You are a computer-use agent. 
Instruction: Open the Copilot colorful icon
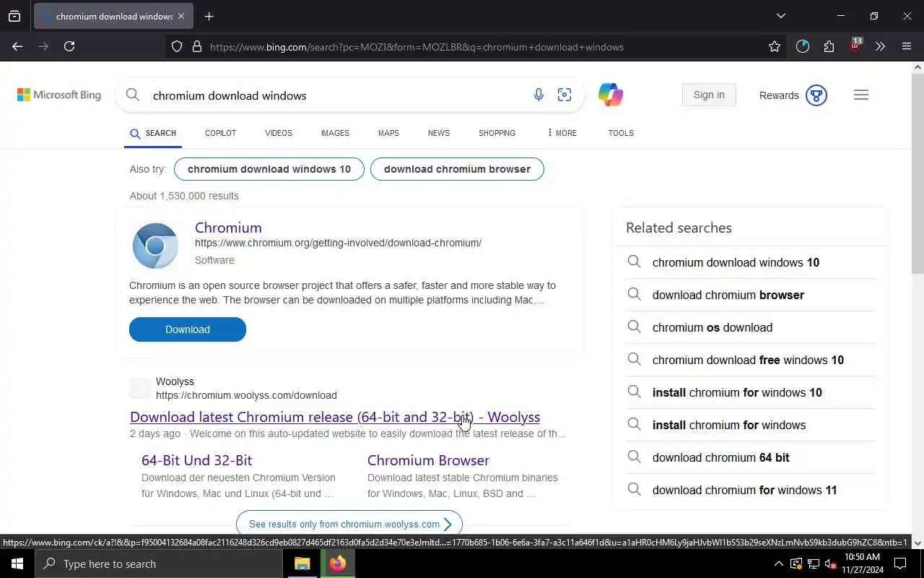pyautogui.click(x=610, y=95)
